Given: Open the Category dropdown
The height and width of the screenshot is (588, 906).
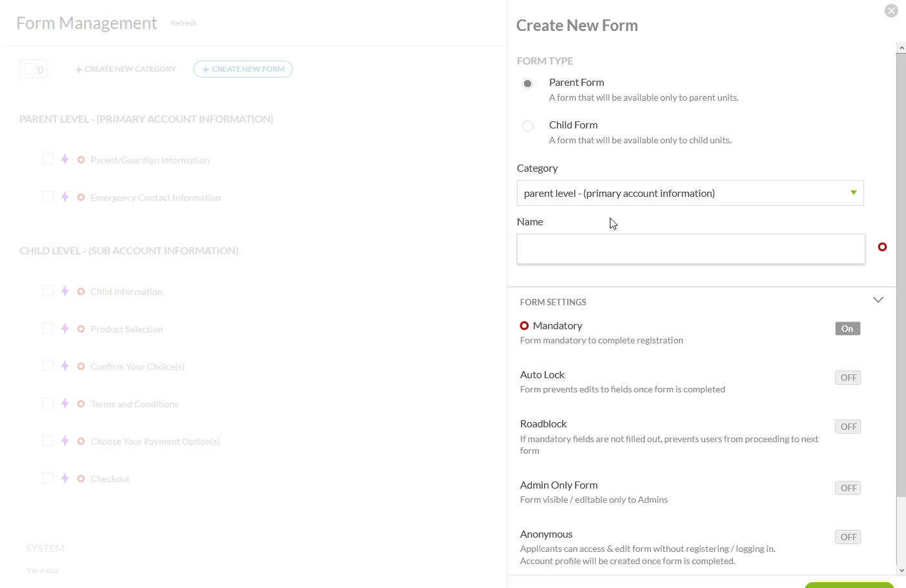Looking at the screenshot, I should click(690, 193).
